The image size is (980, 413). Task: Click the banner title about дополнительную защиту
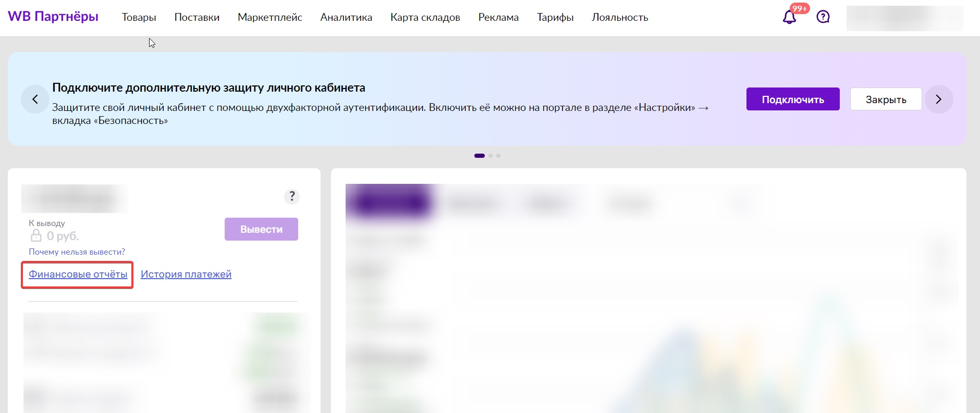(209, 87)
